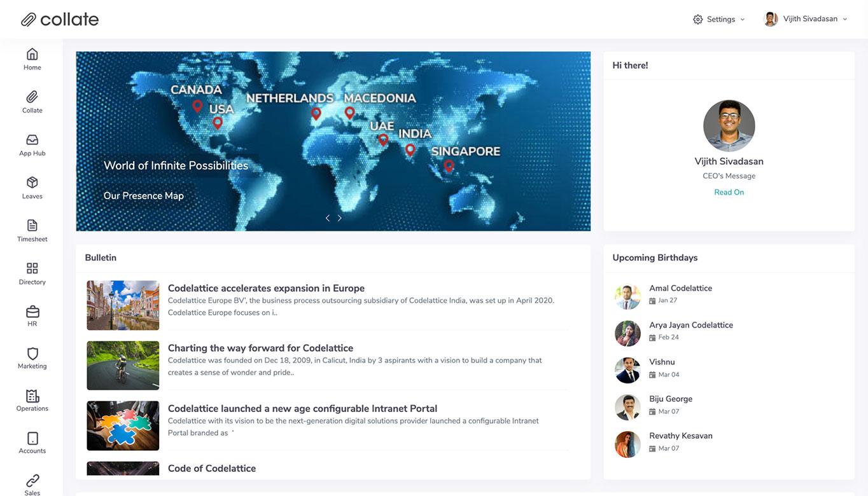
Task: Open the HR briefcase icon
Action: coord(32,311)
